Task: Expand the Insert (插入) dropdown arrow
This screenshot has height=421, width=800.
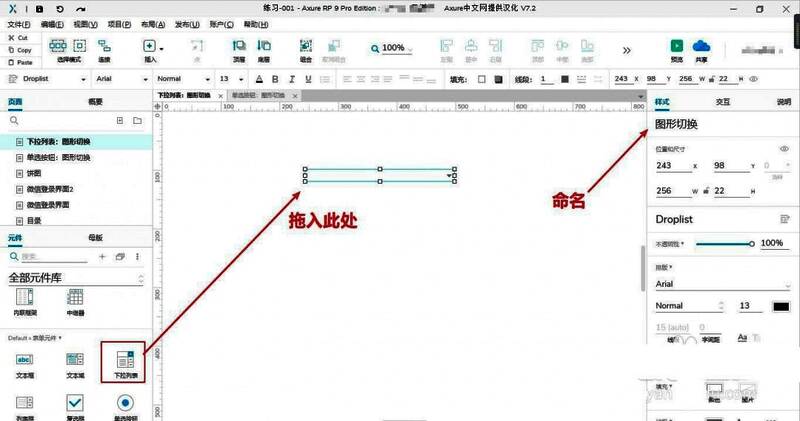Action: coord(161,48)
